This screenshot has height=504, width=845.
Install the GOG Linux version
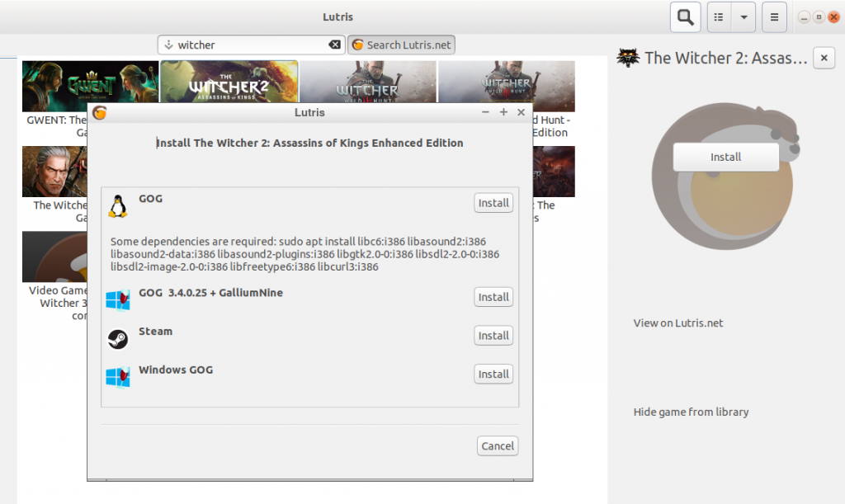493,203
